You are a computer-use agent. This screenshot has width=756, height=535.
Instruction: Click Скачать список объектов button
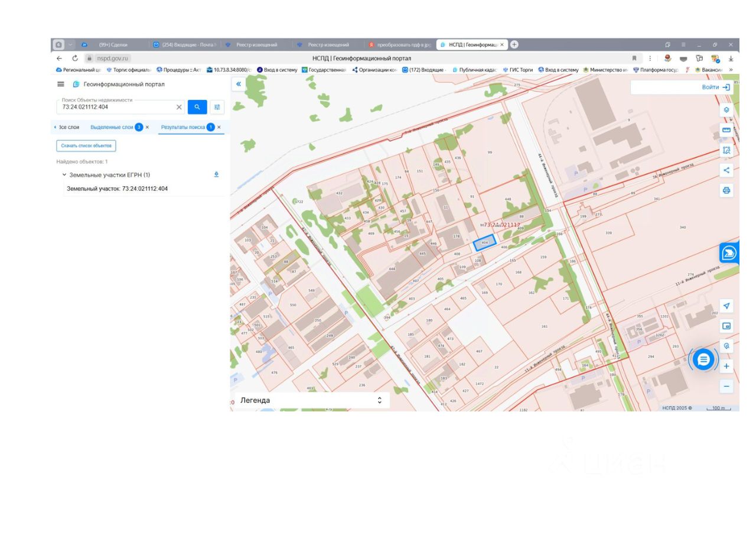tap(86, 145)
